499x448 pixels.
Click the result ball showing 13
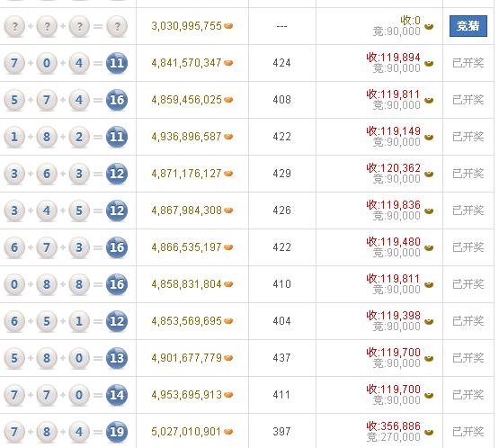click(117, 358)
